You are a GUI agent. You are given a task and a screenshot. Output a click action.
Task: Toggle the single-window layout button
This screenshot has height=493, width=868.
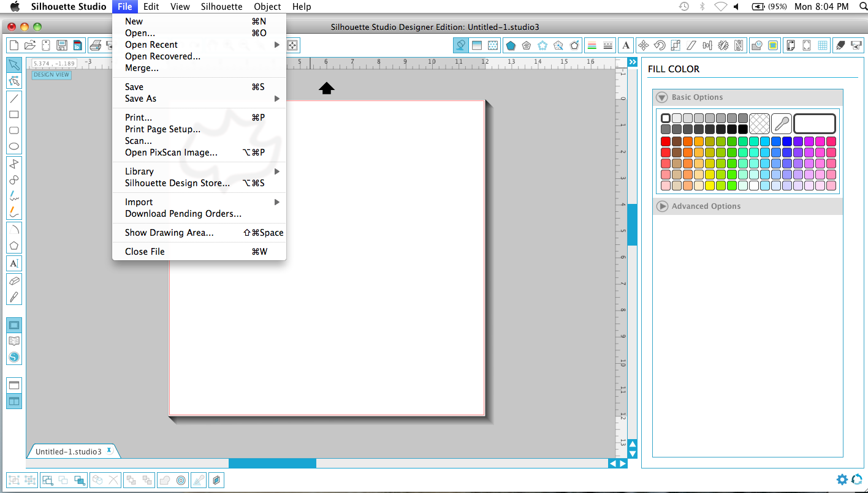point(14,385)
